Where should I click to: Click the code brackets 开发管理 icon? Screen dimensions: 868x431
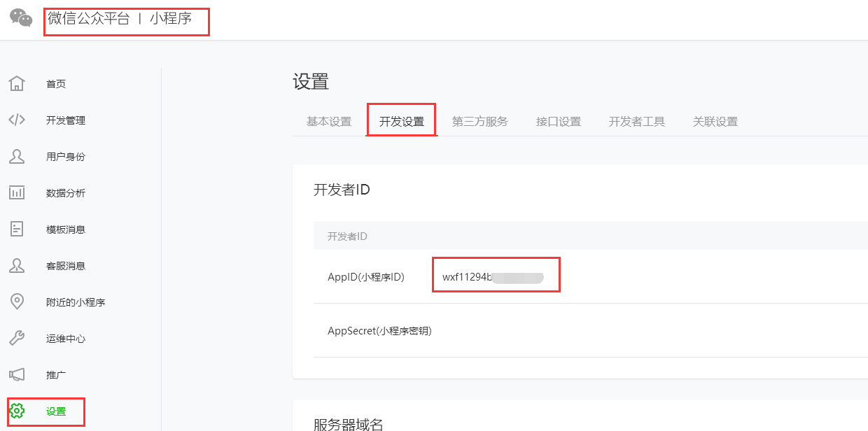17,120
